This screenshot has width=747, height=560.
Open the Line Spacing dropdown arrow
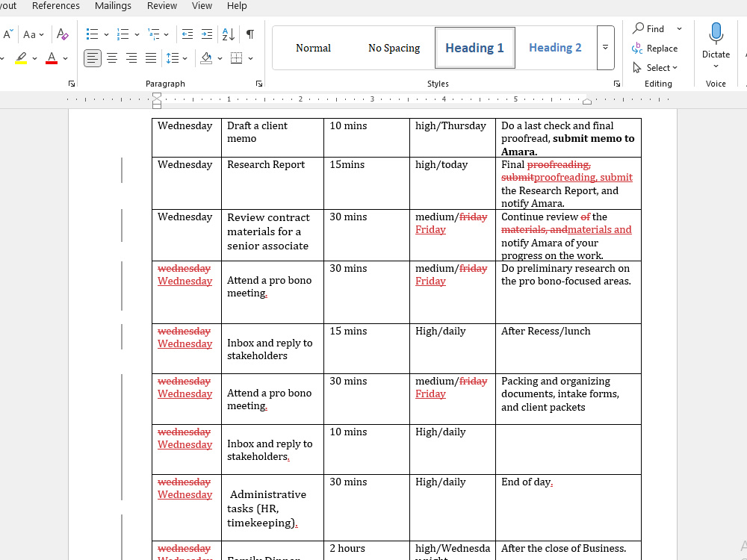(x=185, y=58)
